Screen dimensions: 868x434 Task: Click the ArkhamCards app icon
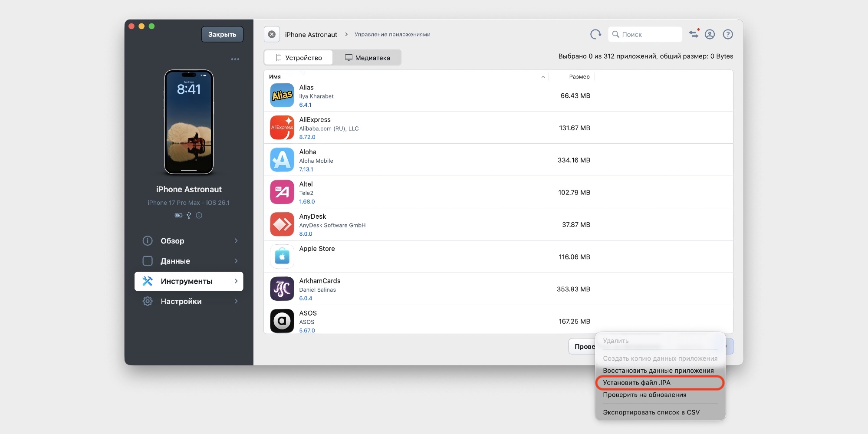pos(282,289)
